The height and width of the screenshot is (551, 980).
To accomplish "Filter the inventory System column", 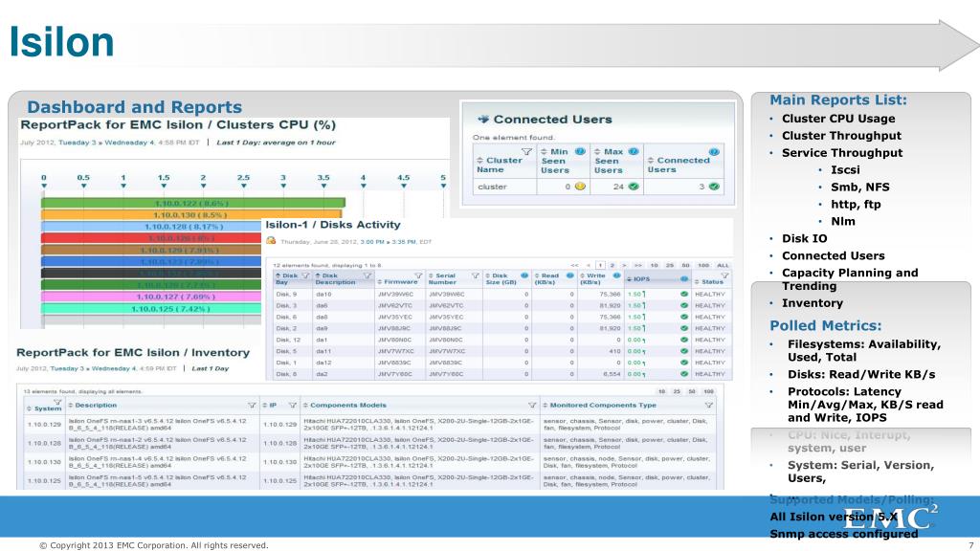I will click(x=56, y=402).
